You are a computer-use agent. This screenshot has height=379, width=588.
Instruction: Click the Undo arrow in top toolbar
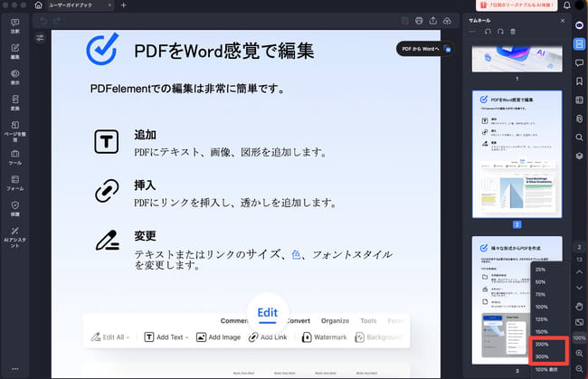click(x=43, y=21)
